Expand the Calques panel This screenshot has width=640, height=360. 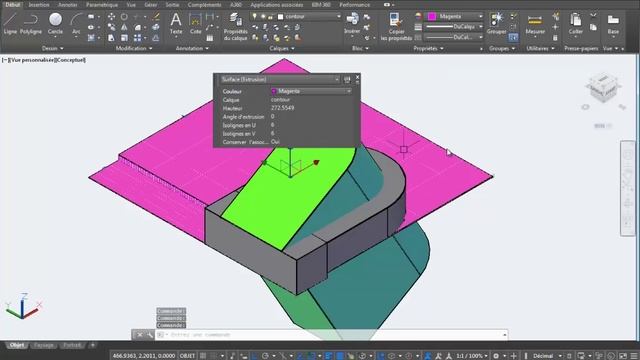tap(282, 48)
